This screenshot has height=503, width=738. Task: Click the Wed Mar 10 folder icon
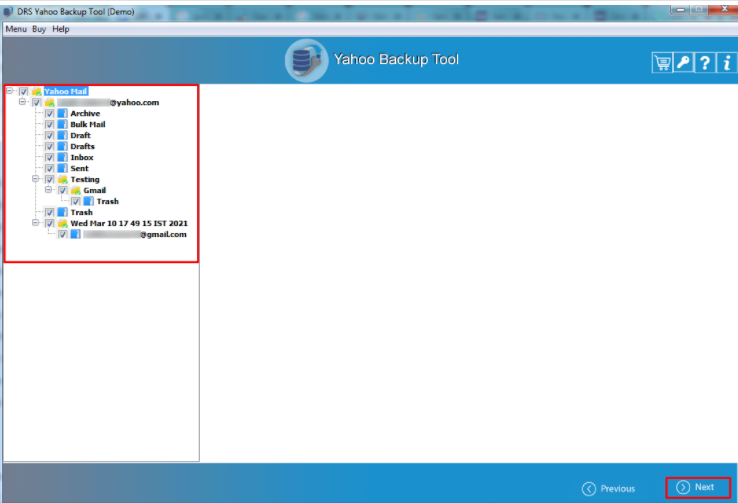[63, 224]
